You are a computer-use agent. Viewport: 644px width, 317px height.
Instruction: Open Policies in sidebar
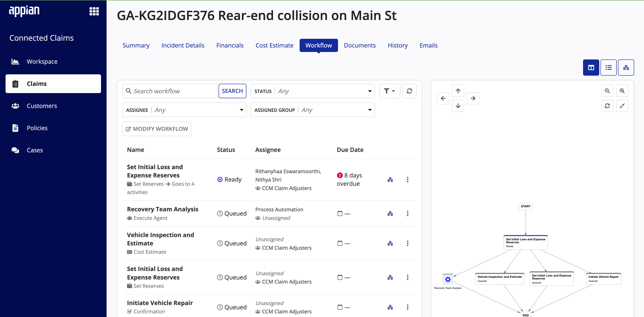coord(53,128)
